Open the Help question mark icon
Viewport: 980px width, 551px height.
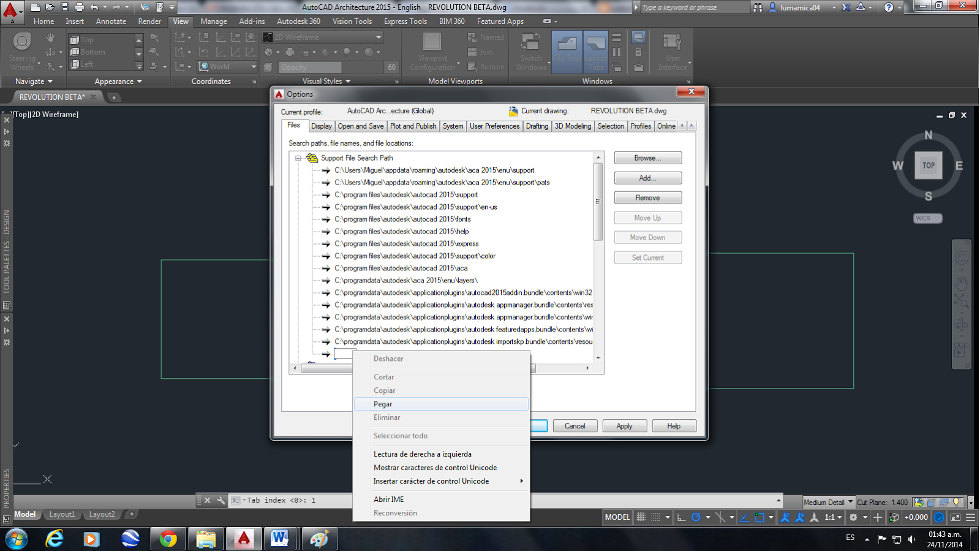coord(889,7)
